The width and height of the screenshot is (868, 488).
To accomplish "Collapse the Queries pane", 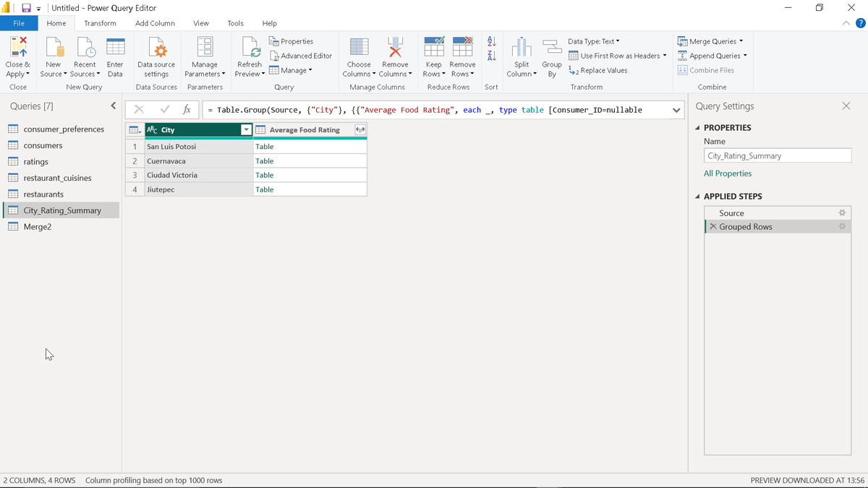I will coord(113,106).
